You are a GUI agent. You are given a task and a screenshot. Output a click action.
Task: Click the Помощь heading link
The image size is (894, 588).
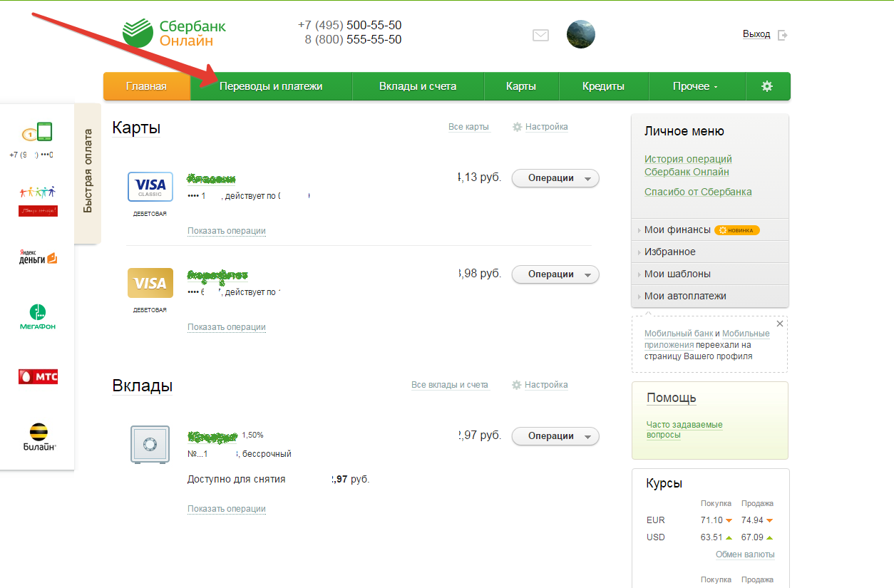[x=672, y=398]
